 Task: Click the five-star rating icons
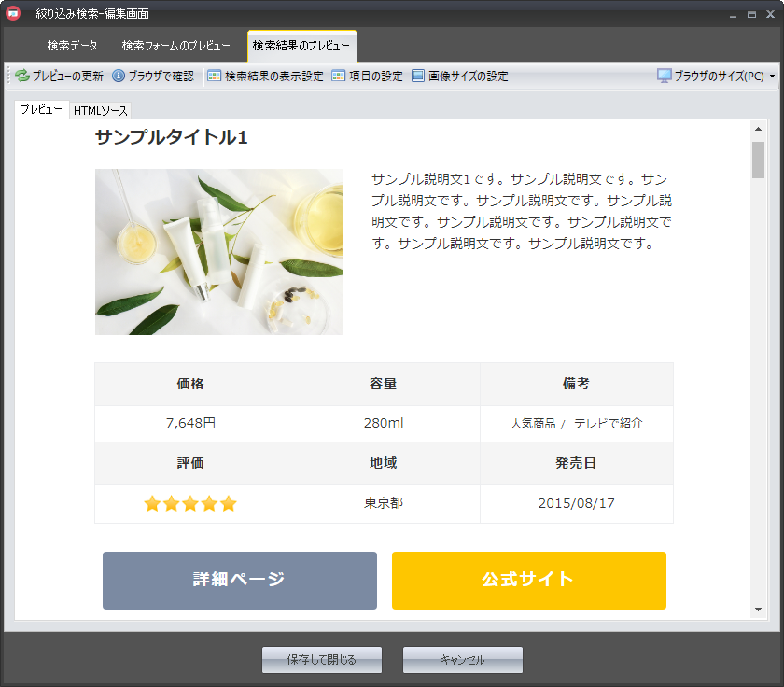pos(190,504)
